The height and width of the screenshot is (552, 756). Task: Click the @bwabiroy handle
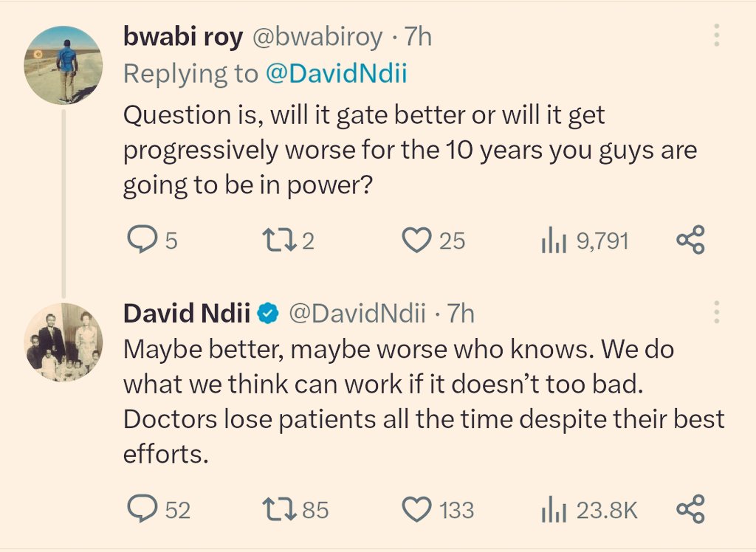[318, 38]
